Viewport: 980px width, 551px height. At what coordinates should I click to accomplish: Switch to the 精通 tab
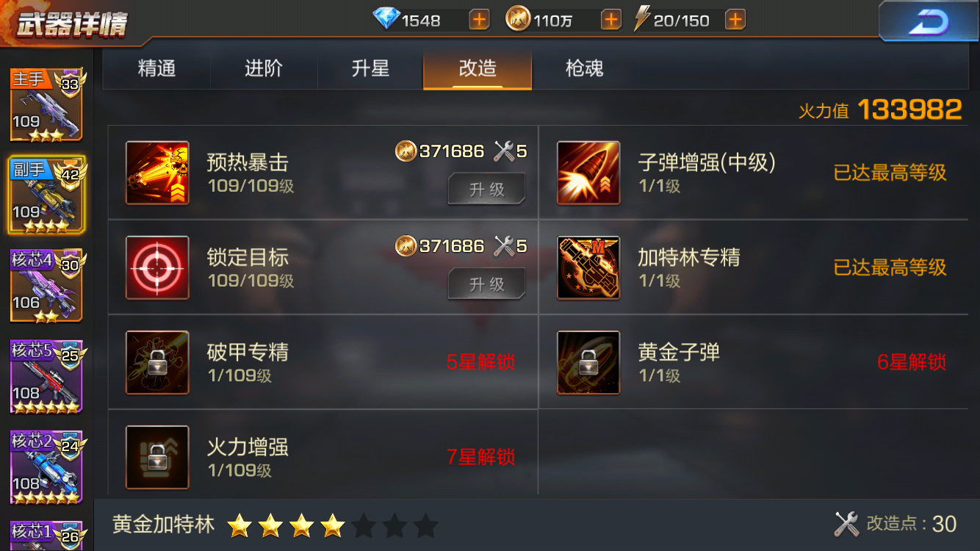(x=156, y=69)
